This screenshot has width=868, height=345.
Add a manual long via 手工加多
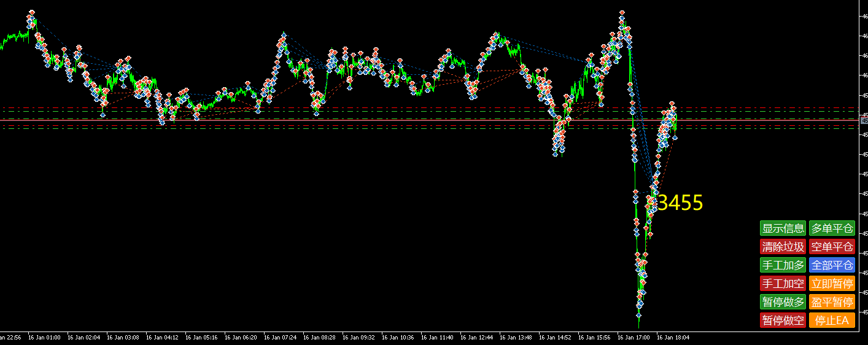783,265
